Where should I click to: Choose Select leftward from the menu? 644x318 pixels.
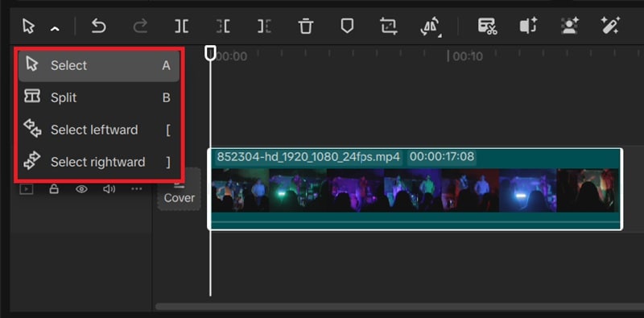click(x=99, y=130)
